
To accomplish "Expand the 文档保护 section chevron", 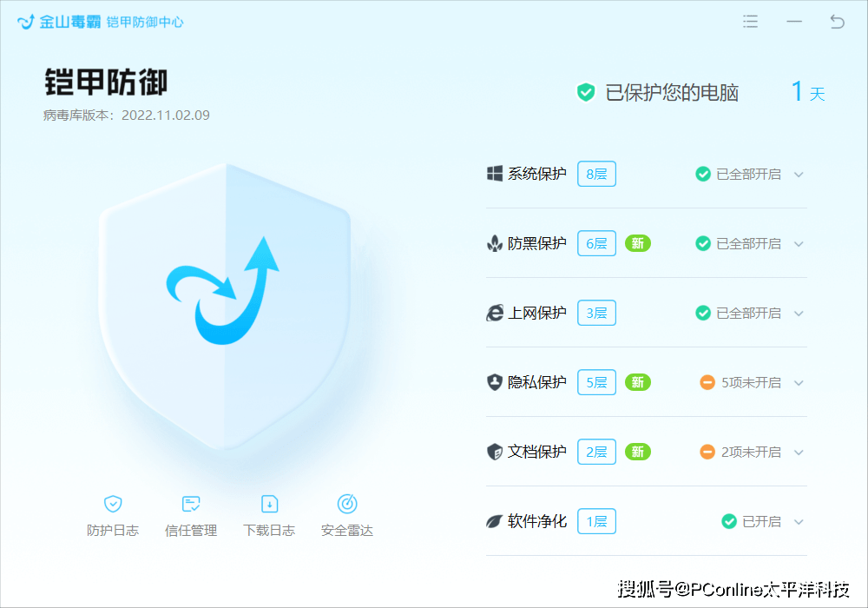I will (x=799, y=453).
